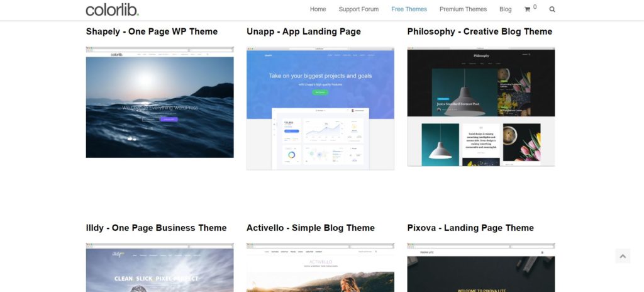644x292 pixels.
Task: Go to the Home menu item
Action: [318, 9]
